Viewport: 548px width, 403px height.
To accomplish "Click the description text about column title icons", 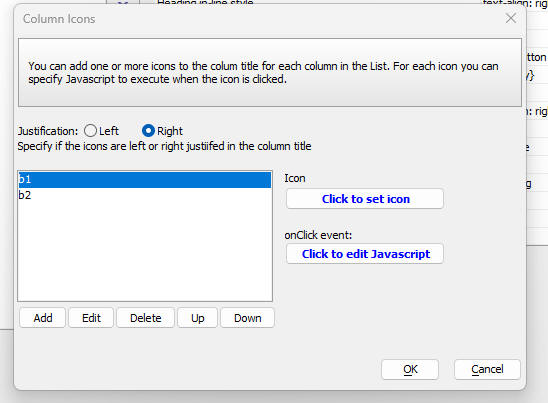I will pos(263,73).
